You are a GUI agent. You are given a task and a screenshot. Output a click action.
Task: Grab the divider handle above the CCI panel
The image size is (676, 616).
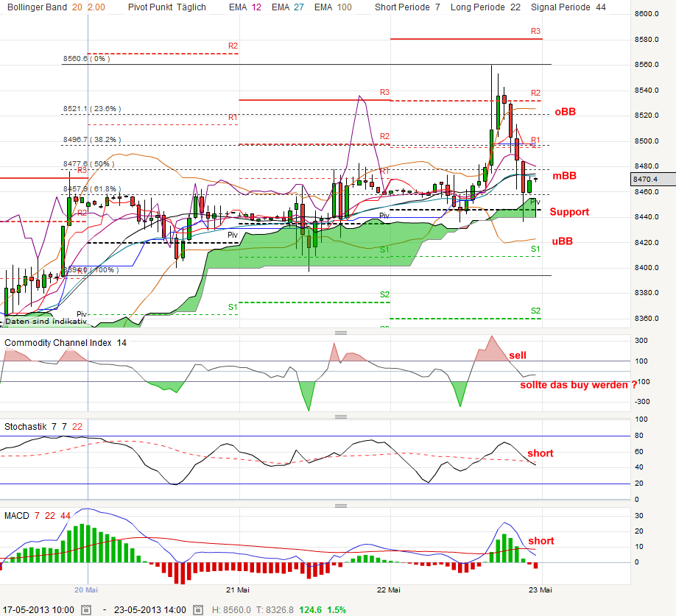(341, 333)
